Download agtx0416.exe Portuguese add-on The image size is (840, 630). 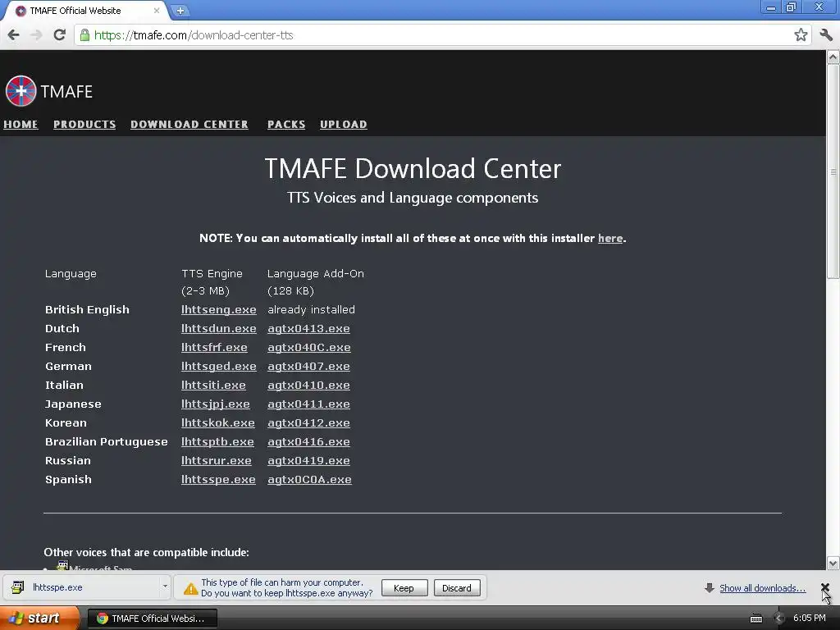(308, 442)
